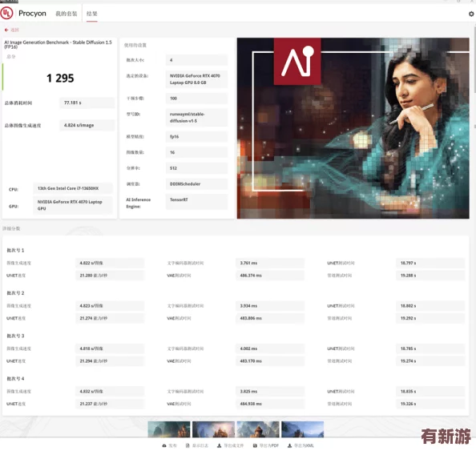
Task: Open the settings gear icon
Action: [471, 14]
